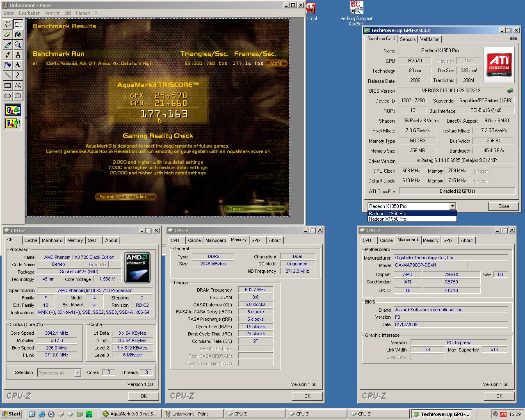Click More button next to fps result
The height and width of the screenshot is (420, 525).
coord(276,63)
